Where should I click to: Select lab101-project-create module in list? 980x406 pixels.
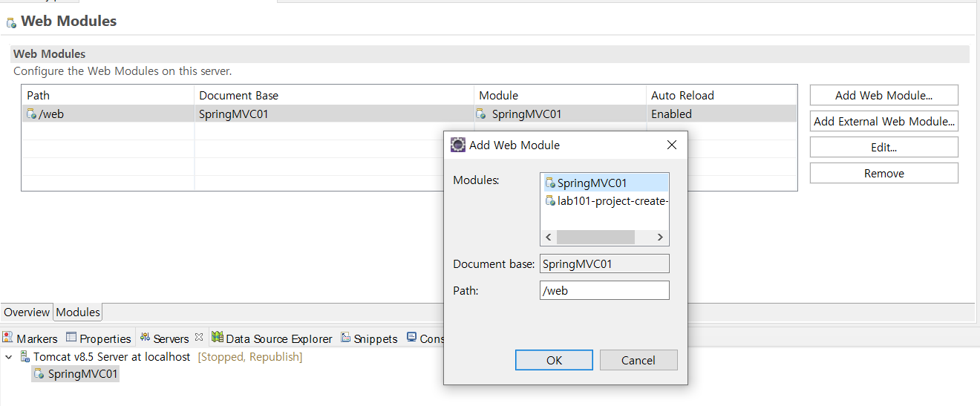click(x=606, y=201)
